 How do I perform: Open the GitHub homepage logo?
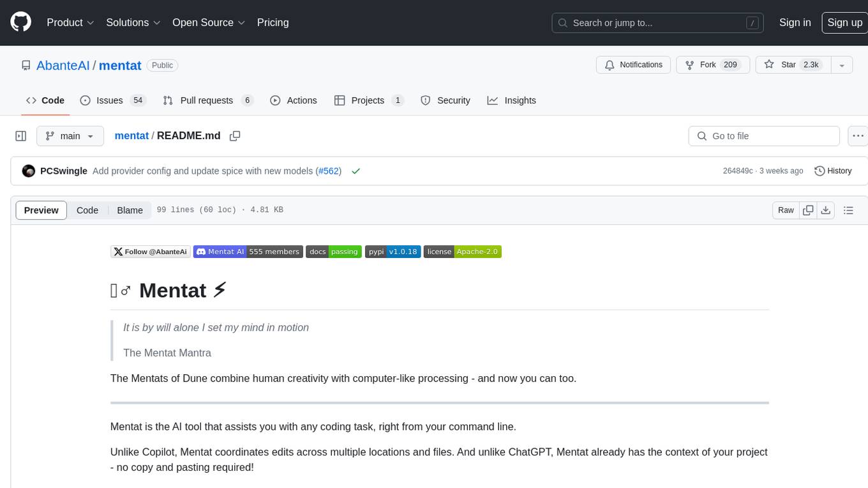tap(20, 22)
